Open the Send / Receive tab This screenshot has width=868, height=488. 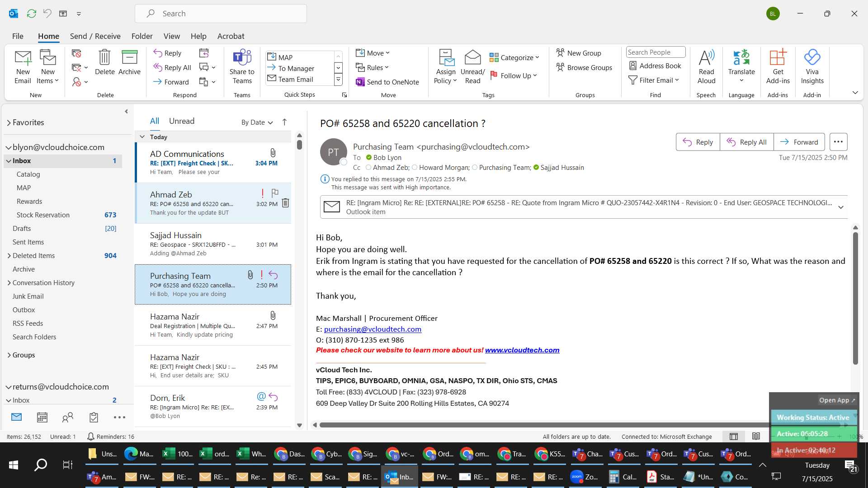tap(95, 36)
